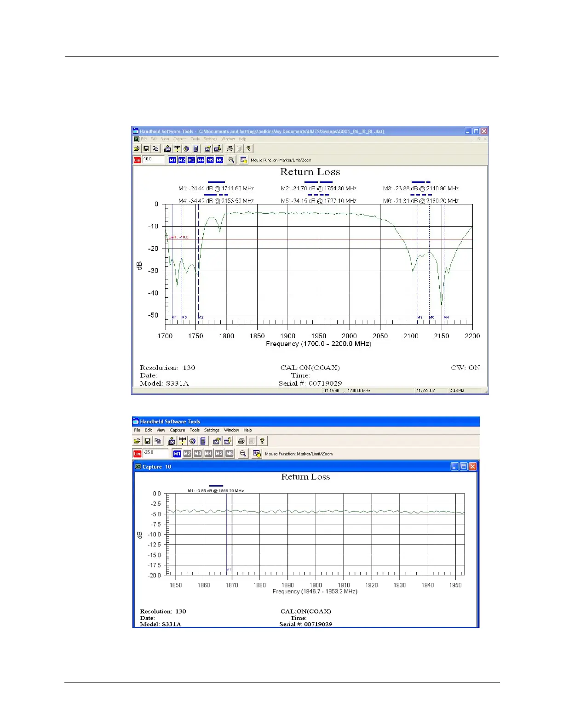Click open folder icon above Capture 10 window
The image size is (563, 728).
(x=137, y=441)
